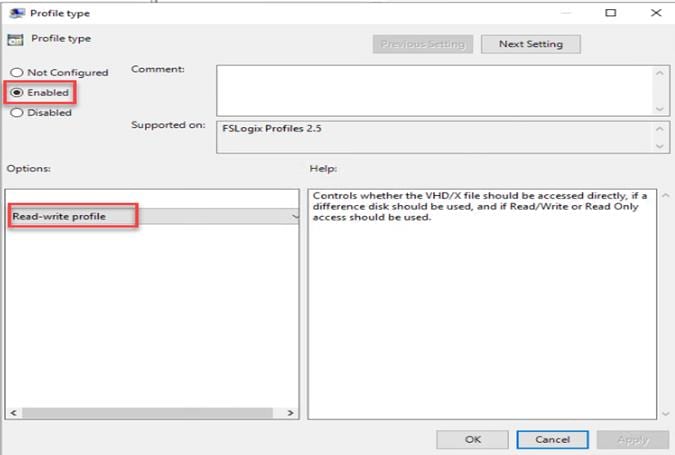Click Options pane scroll right arrow

coord(291,413)
